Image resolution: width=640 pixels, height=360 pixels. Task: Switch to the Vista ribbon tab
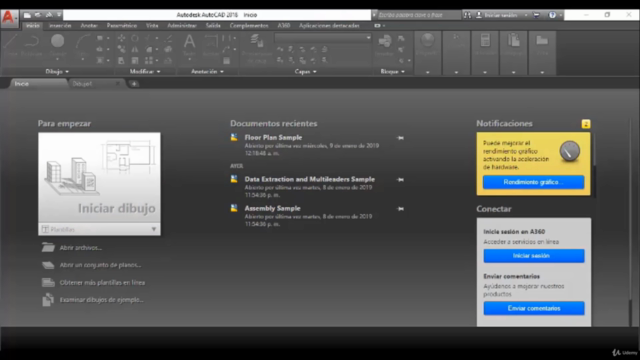tap(152, 25)
